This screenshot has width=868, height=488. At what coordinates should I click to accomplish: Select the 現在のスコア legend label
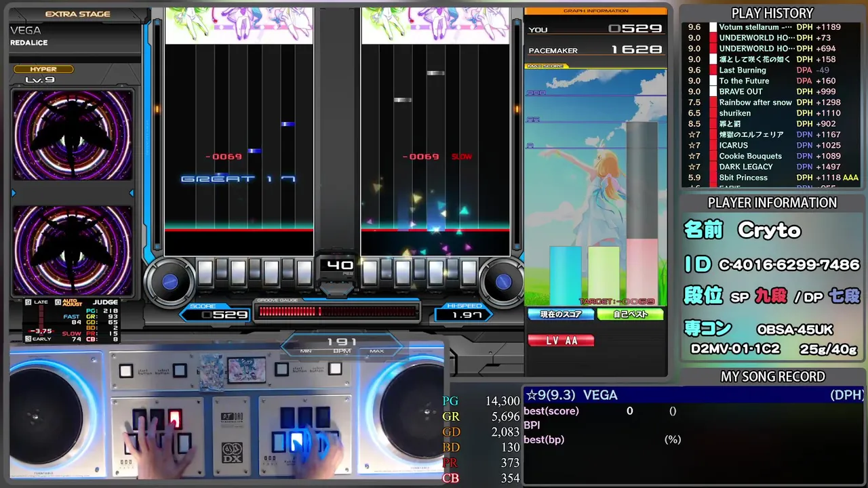(x=561, y=314)
